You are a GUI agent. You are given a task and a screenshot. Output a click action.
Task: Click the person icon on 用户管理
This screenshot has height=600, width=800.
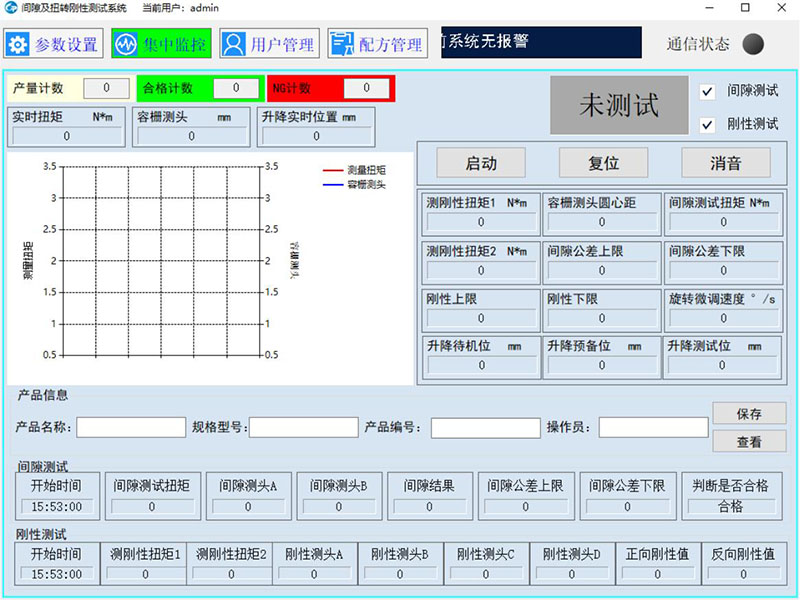pos(233,44)
